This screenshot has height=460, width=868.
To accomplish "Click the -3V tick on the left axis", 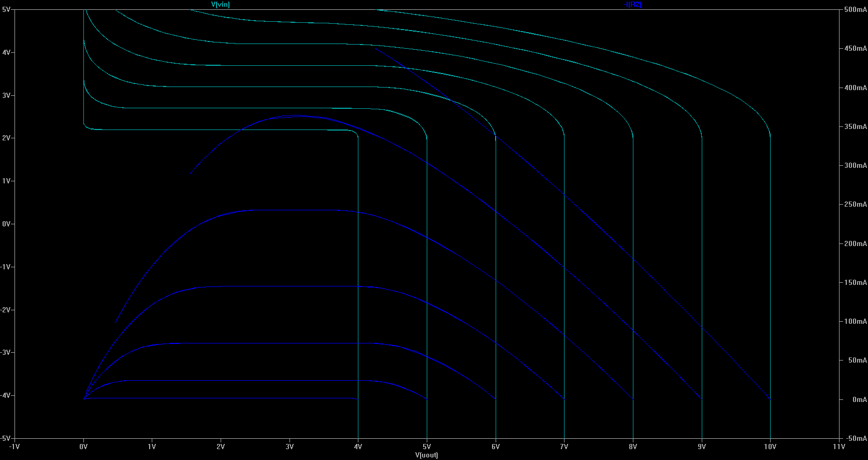I will [5, 352].
